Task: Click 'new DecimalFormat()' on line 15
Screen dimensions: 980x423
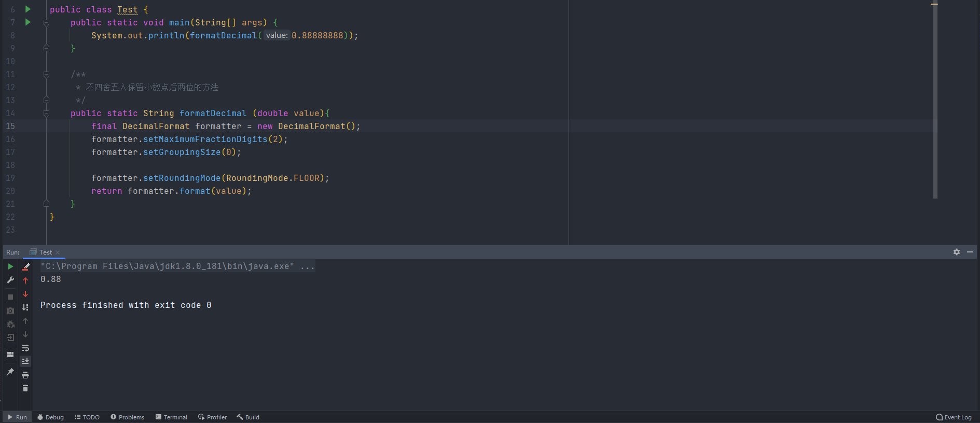Action: (x=307, y=126)
